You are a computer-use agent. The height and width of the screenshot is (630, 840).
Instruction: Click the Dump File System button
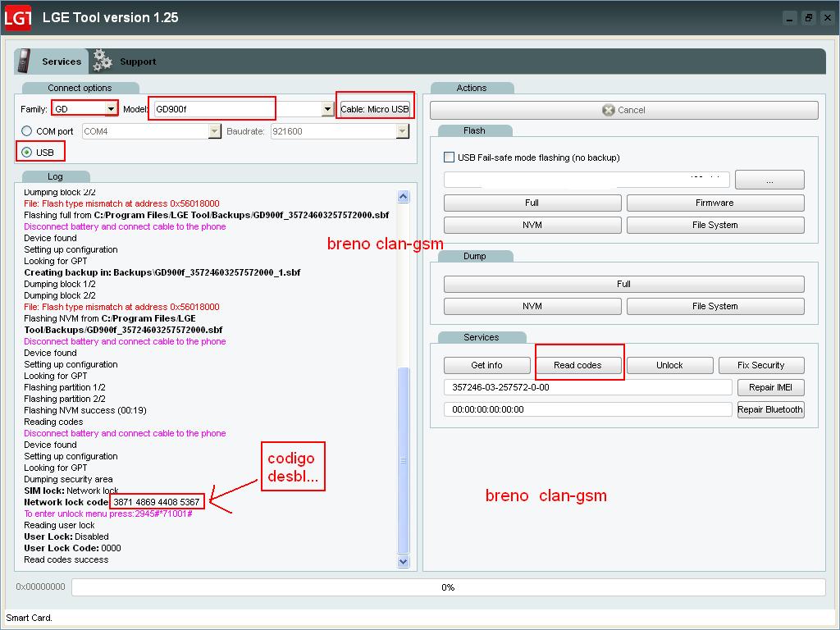[715, 307]
